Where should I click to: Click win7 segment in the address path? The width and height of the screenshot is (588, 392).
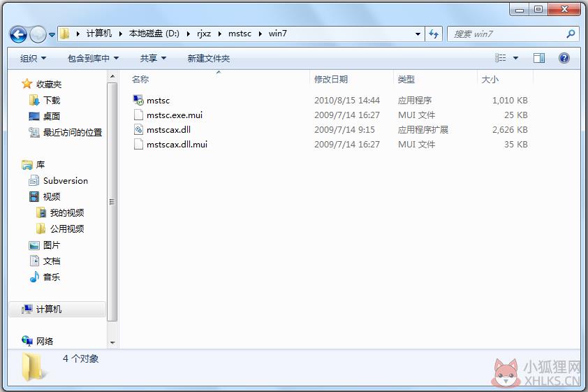[278, 34]
